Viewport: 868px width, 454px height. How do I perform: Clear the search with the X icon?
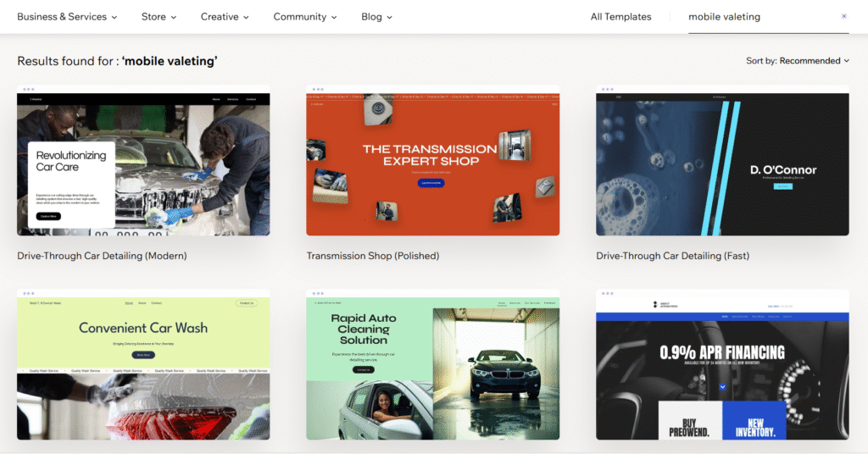tap(843, 16)
